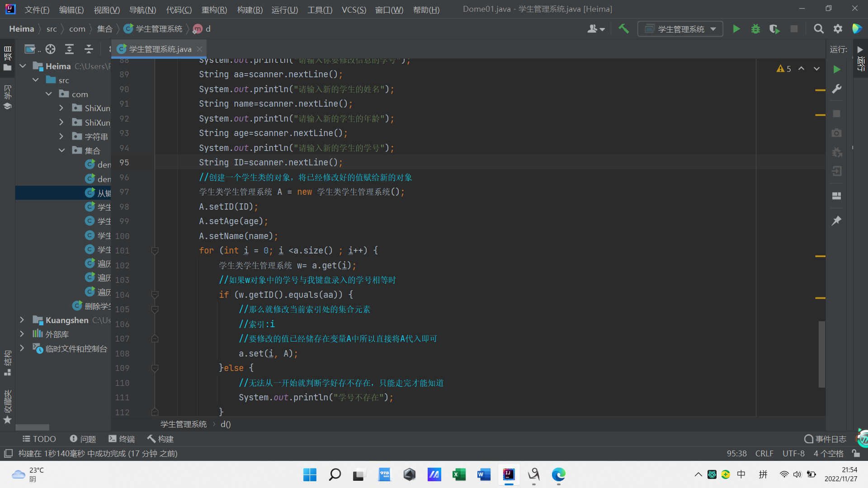868x488 pixels.
Task: Open the 重构(R) menu
Action: [x=214, y=9]
